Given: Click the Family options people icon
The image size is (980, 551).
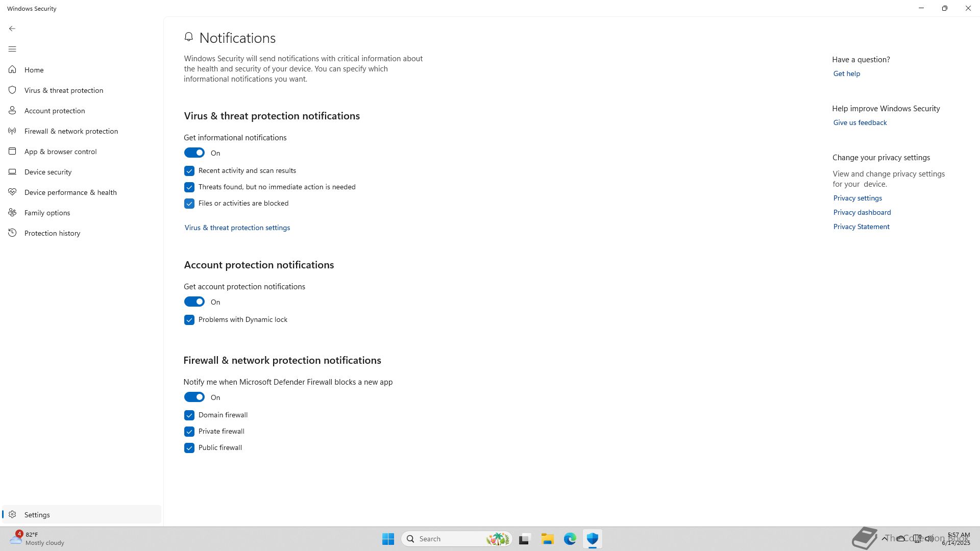Looking at the screenshot, I should pos(12,213).
